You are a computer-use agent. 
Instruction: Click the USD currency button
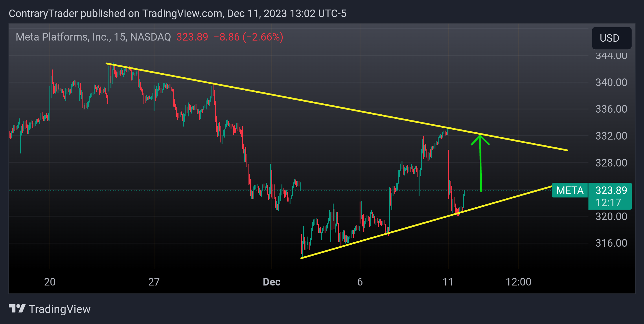[612, 38]
